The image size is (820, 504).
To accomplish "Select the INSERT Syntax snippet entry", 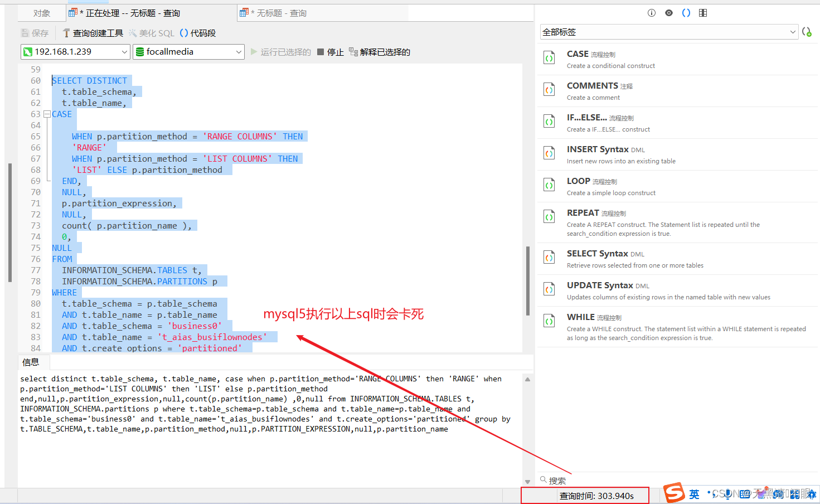I will coord(677,154).
